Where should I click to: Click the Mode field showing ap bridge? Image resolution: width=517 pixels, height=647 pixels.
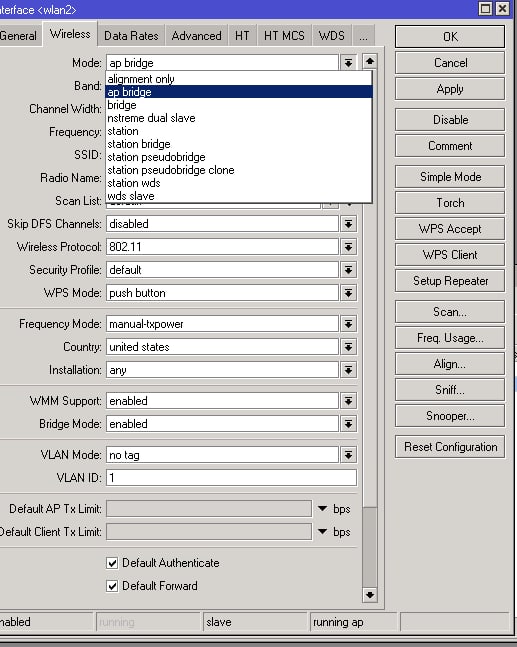pos(222,63)
